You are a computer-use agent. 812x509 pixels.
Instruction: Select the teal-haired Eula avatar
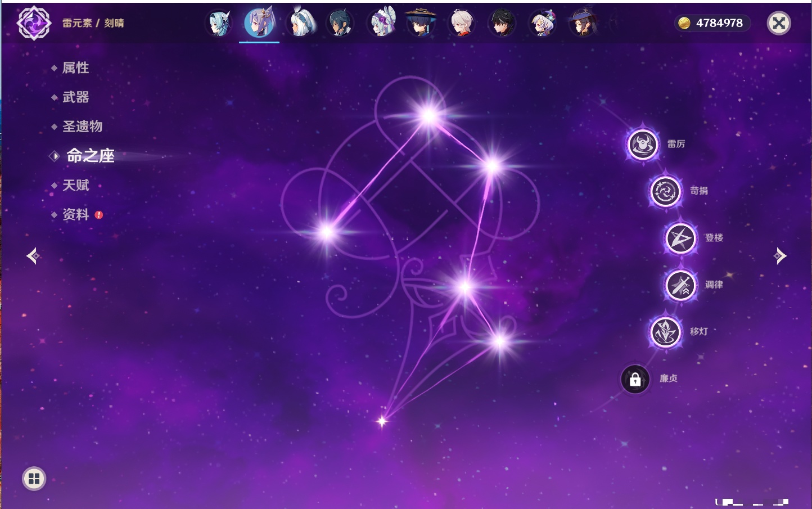pos(218,23)
